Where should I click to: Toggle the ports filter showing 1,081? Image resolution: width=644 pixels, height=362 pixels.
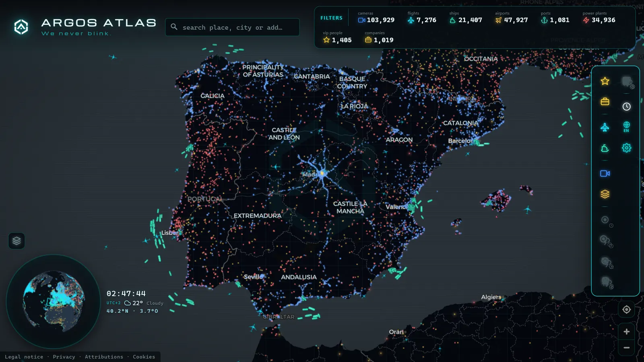[x=555, y=17]
